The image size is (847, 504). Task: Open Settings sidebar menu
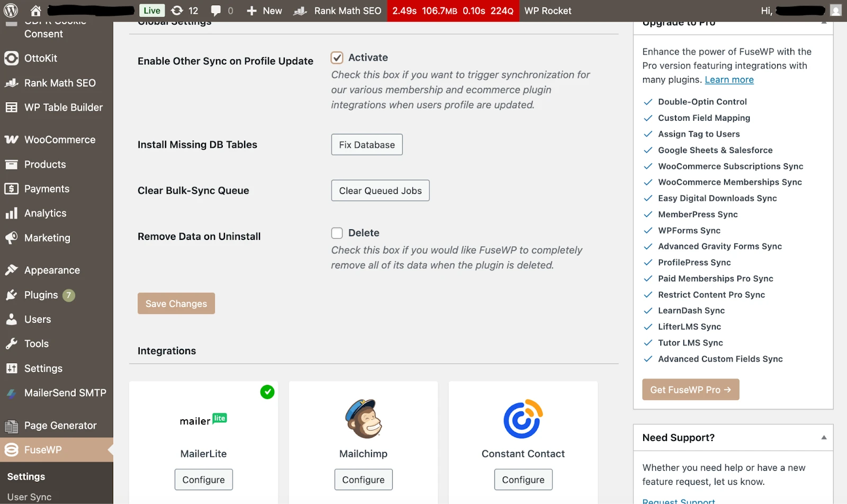(x=57, y=368)
